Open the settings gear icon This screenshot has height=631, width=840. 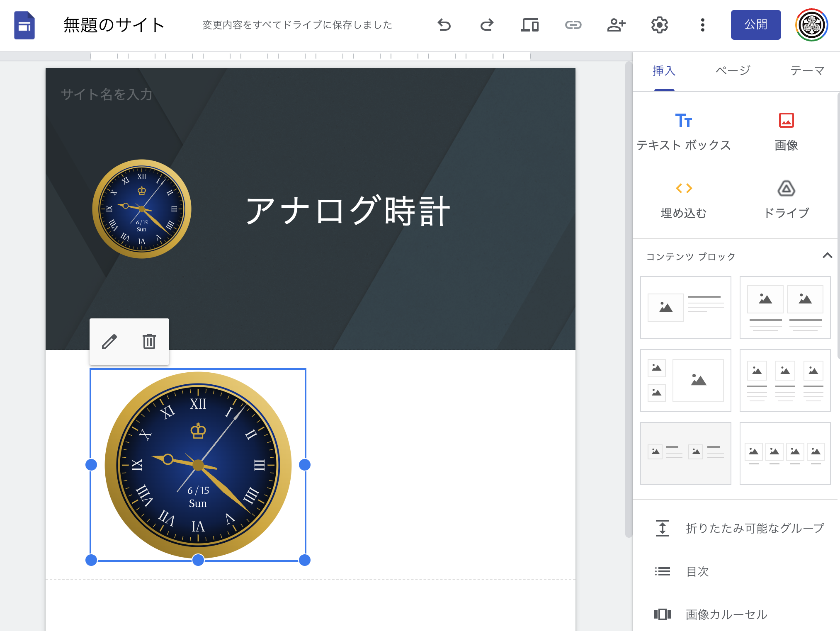coord(659,25)
